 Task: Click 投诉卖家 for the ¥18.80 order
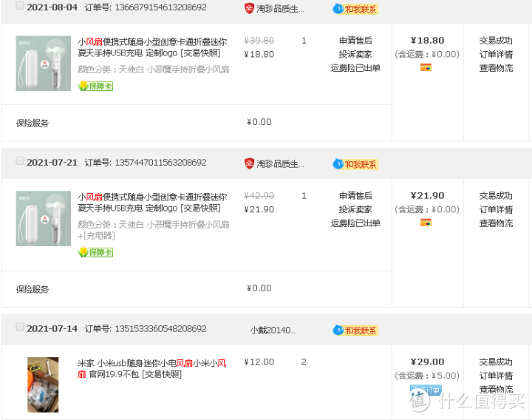coord(355,54)
